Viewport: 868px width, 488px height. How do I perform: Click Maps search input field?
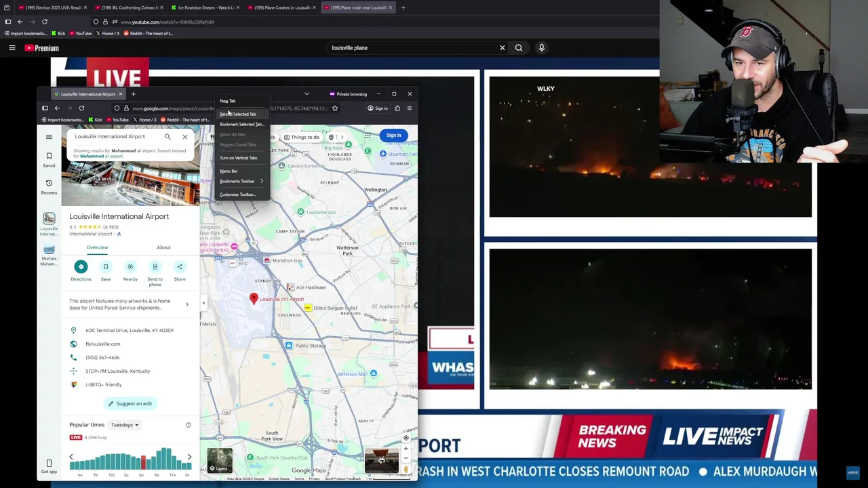pyautogui.click(x=115, y=137)
